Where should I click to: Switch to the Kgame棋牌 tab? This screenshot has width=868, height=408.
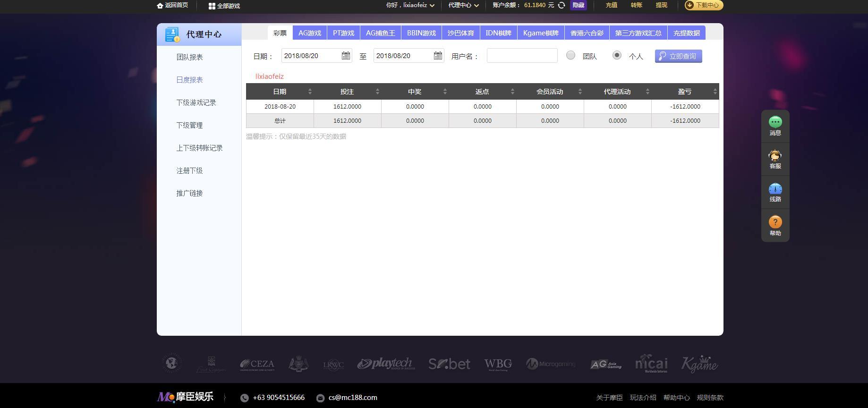click(x=541, y=33)
